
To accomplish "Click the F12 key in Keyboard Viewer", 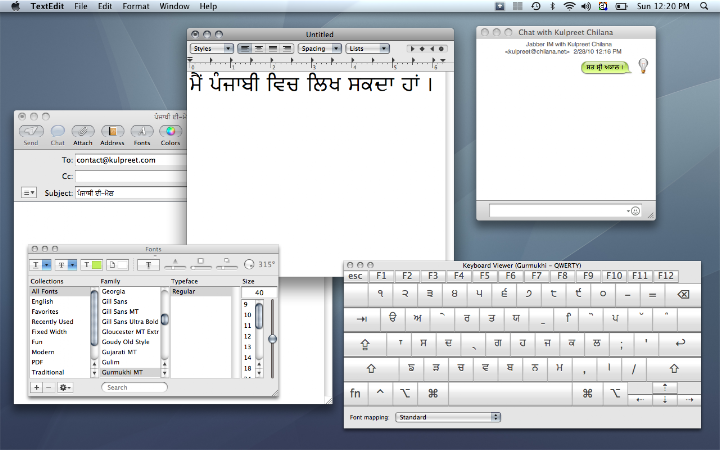I will coord(665,276).
